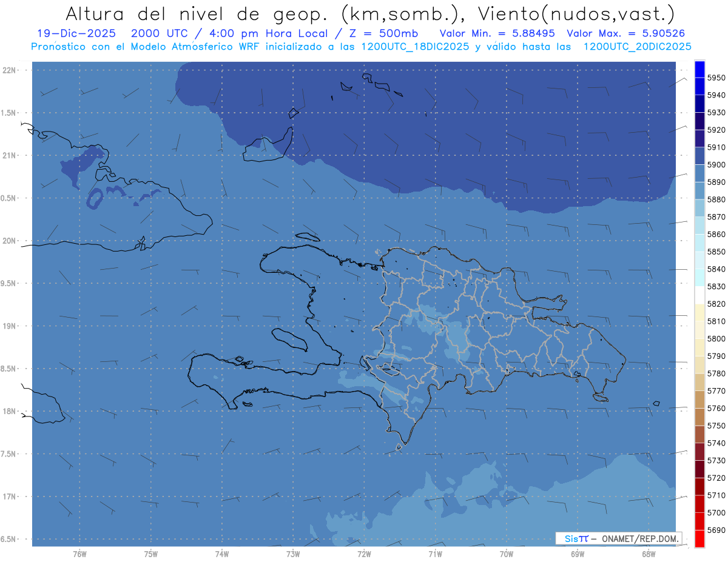Viewport: 728px width, 562px height.
Task: Pick the swatch between 5900 and 5890
Action: (699, 173)
